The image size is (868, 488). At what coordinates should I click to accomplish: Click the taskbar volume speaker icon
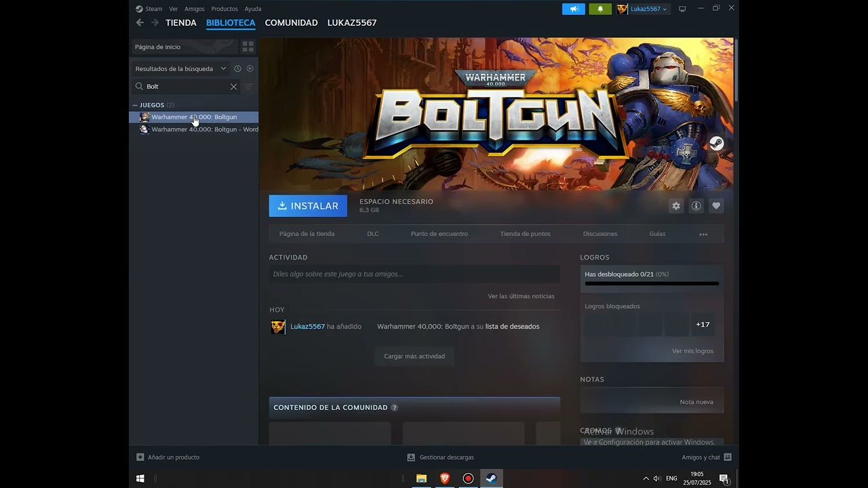pos(657,479)
